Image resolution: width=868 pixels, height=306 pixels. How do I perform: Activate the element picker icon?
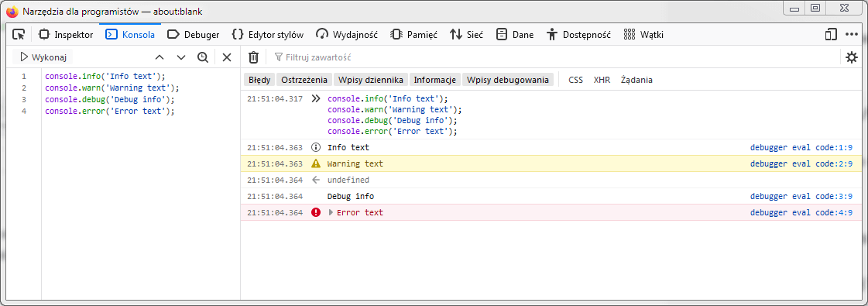coord(19,34)
